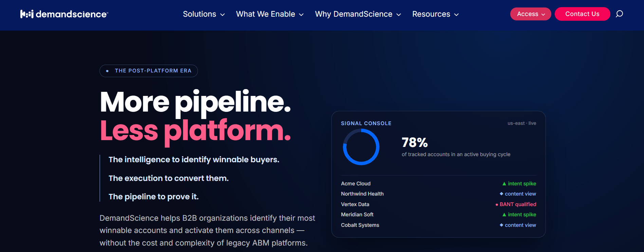Click the Resources chevron arrow
The image size is (644, 252).
point(456,15)
